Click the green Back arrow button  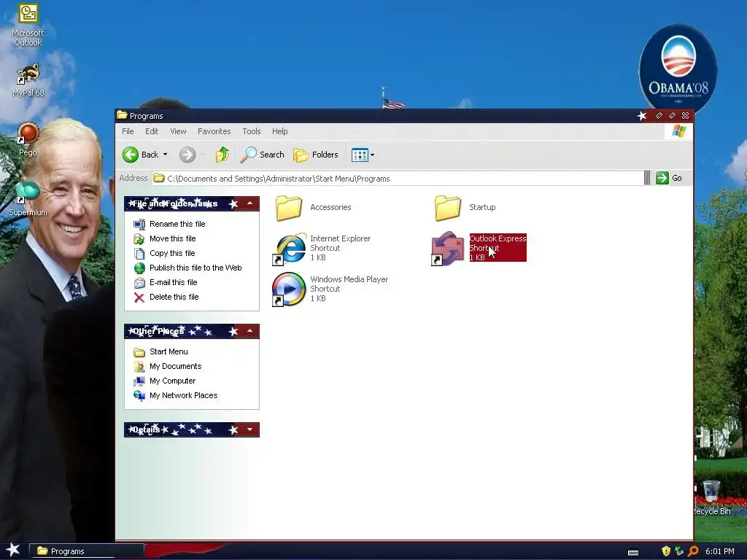[x=130, y=155]
